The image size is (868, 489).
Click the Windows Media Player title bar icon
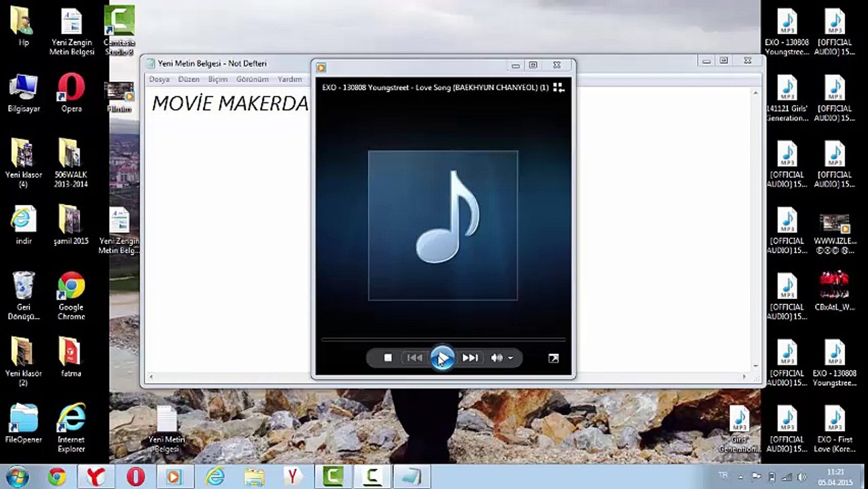(x=321, y=67)
